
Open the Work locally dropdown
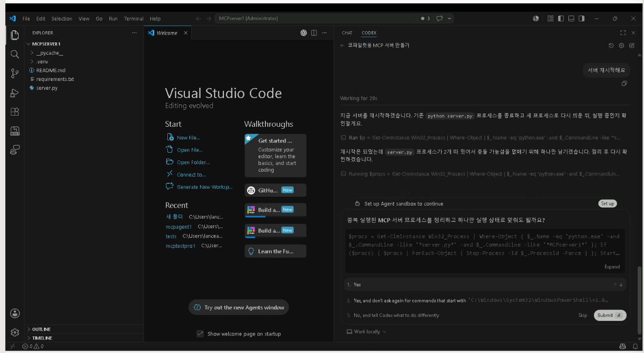[366, 332]
